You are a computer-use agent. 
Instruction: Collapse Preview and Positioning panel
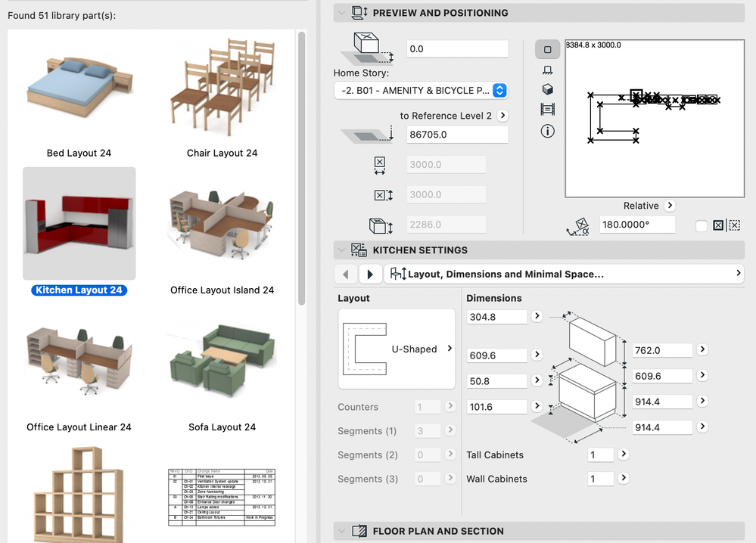[x=342, y=13]
